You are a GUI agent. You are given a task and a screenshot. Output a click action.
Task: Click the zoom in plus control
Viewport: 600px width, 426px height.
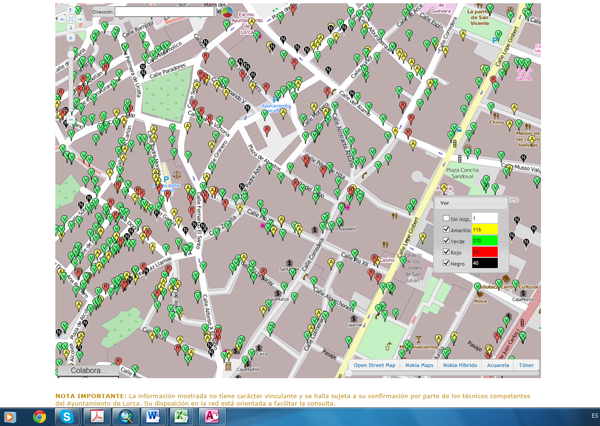pos(71,37)
